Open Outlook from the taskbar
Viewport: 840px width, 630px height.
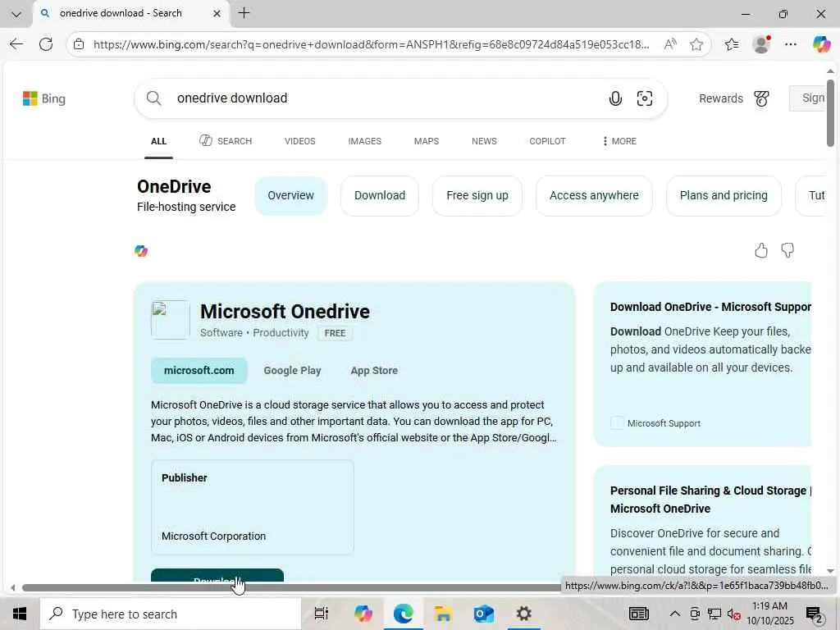click(x=484, y=614)
